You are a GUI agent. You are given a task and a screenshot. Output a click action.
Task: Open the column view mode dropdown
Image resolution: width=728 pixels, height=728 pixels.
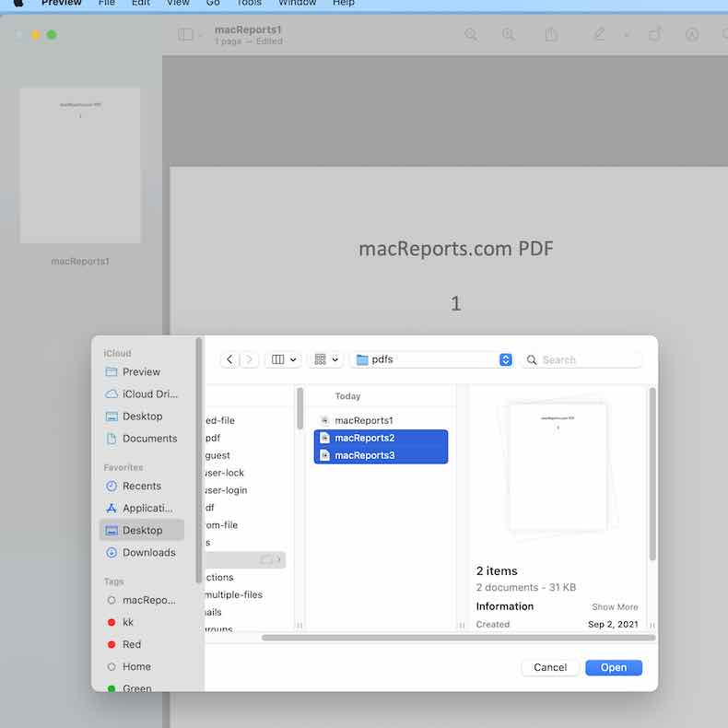coord(283,359)
